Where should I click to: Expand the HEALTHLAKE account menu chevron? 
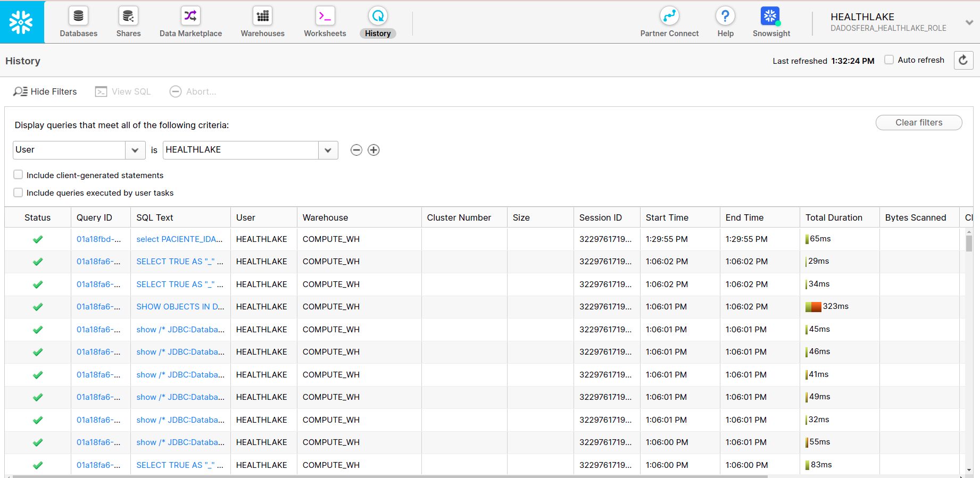(969, 22)
